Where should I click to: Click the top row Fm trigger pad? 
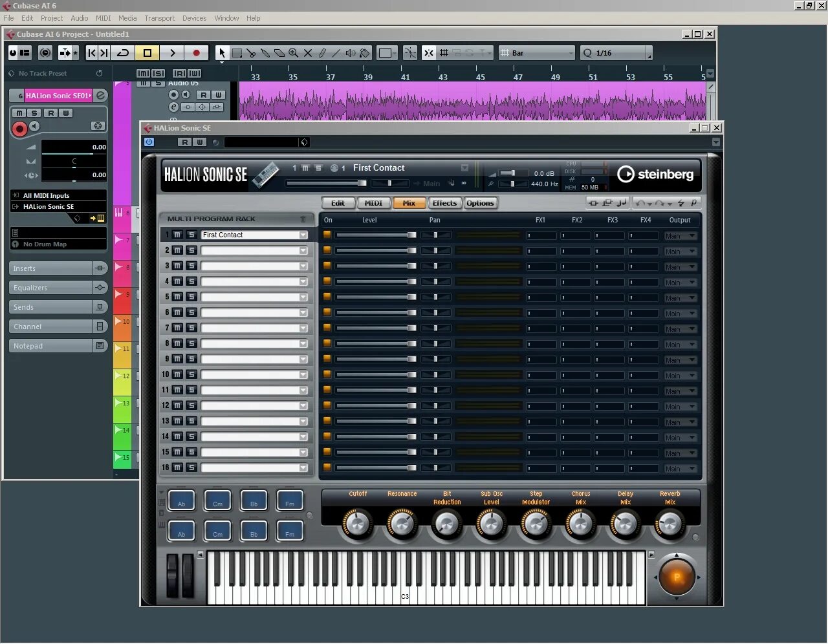click(290, 500)
